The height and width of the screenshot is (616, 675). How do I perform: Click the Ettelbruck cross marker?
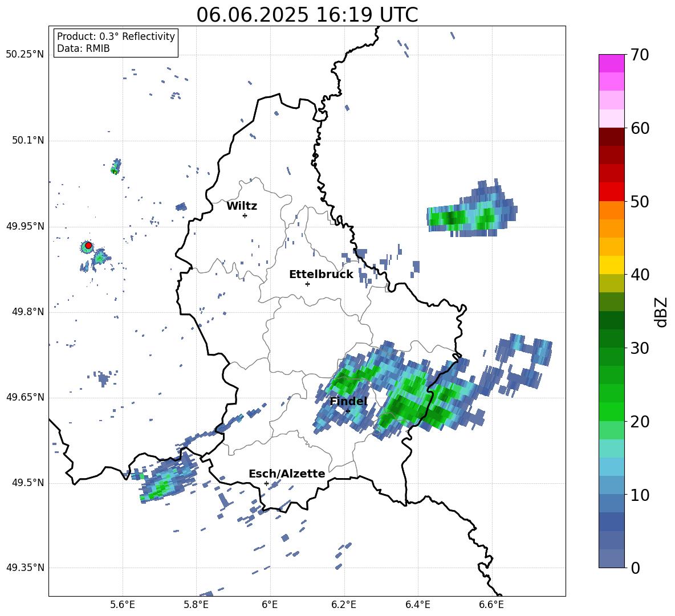click(307, 284)
